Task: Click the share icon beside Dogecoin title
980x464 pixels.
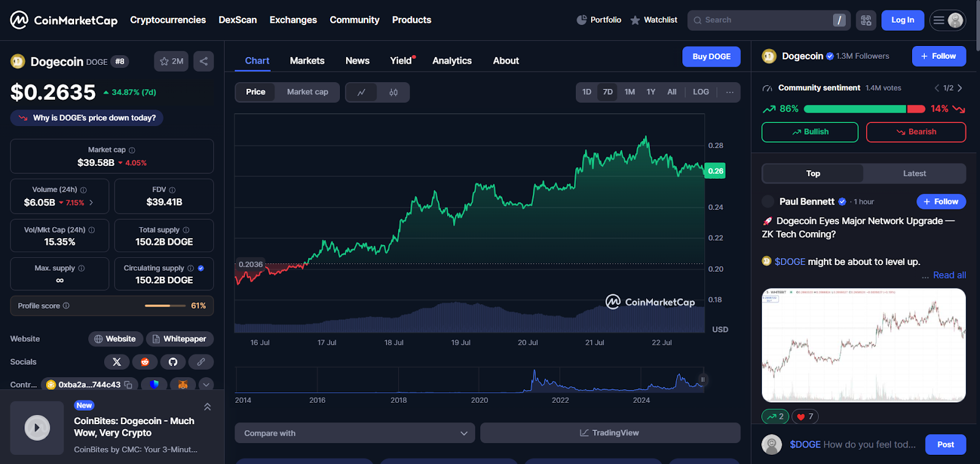Action: (x=203, y=61)
